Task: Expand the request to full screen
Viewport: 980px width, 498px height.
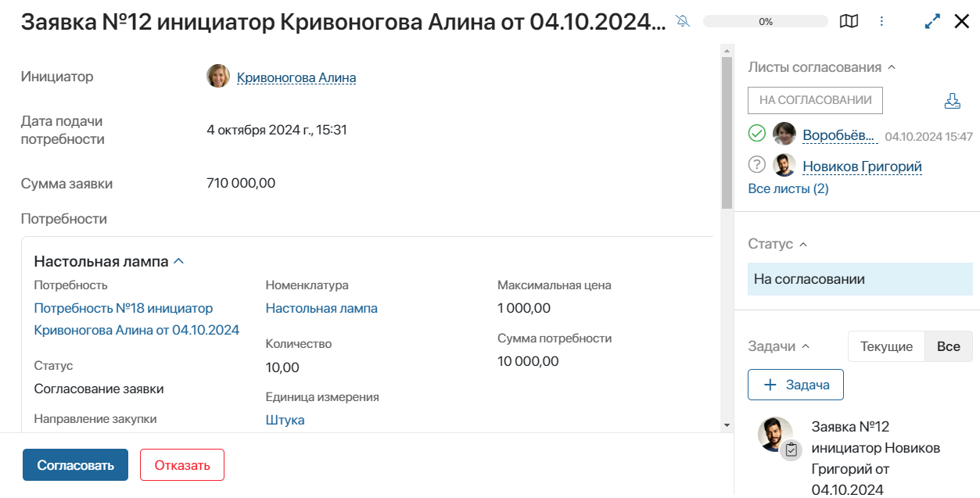Action: click(x=931, y=21)
